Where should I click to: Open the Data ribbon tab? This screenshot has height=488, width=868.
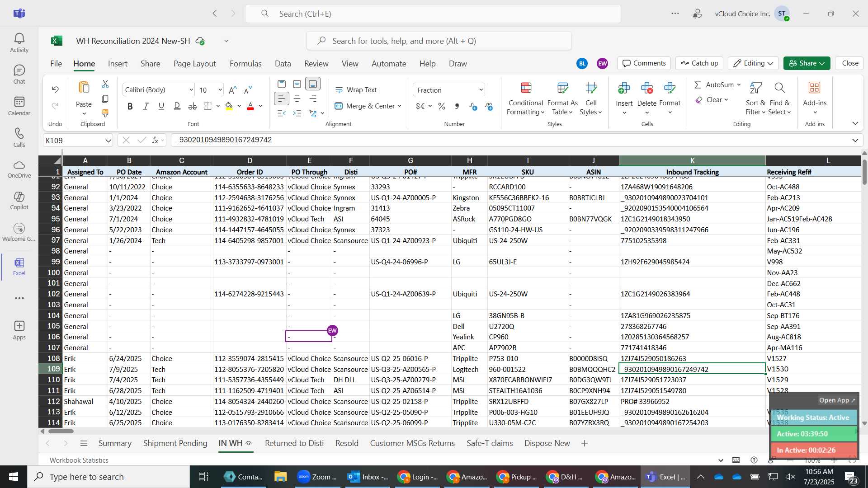(283, 64)
